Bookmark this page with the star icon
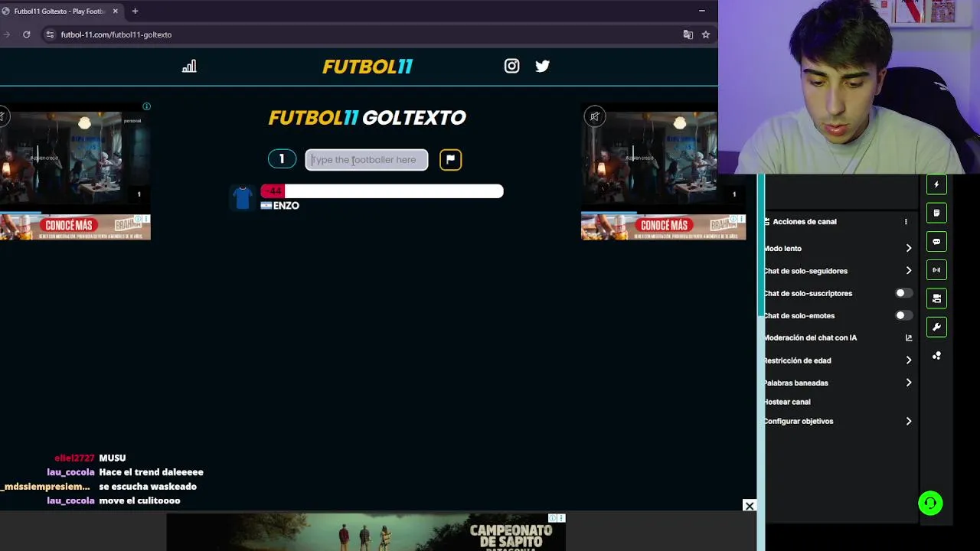Viewport: 980px width, 551px height. [x=706, y=34]
